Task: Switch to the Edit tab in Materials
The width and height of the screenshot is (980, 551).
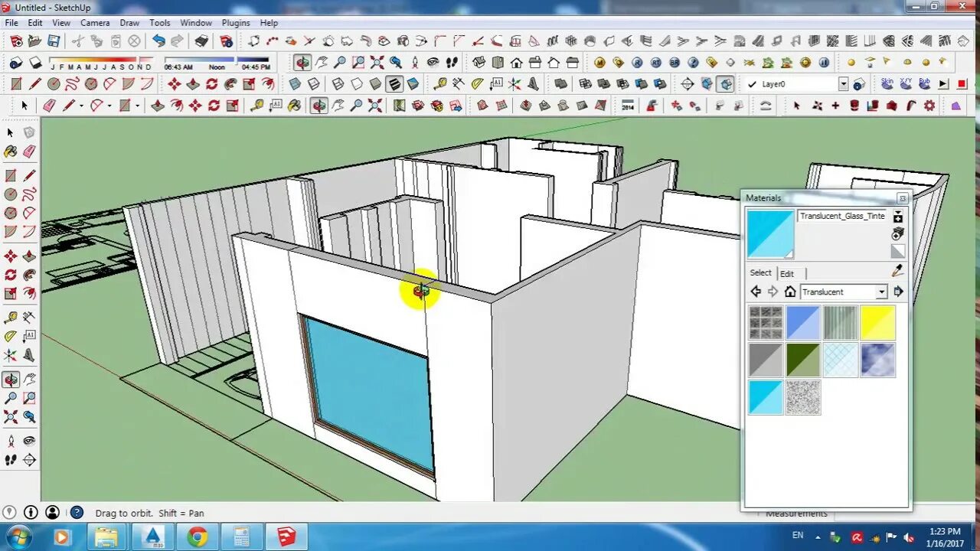Action: click(787, 273)
